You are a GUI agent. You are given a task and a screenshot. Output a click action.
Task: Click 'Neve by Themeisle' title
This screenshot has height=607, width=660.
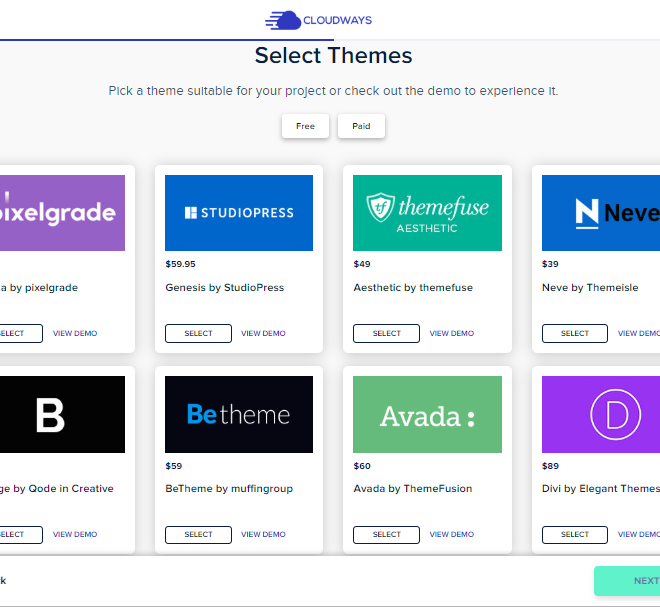click(590, 288)
